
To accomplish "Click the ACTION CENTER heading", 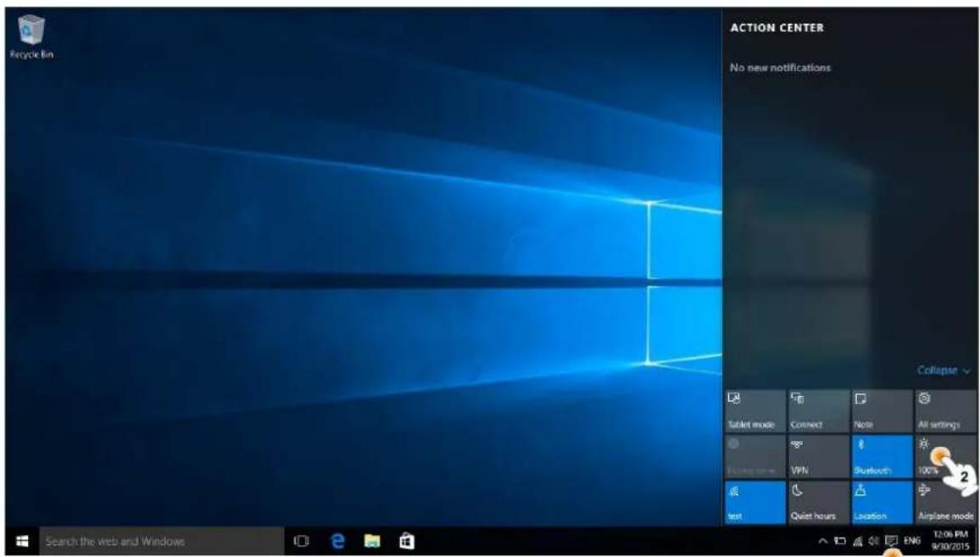I will 777,28.
